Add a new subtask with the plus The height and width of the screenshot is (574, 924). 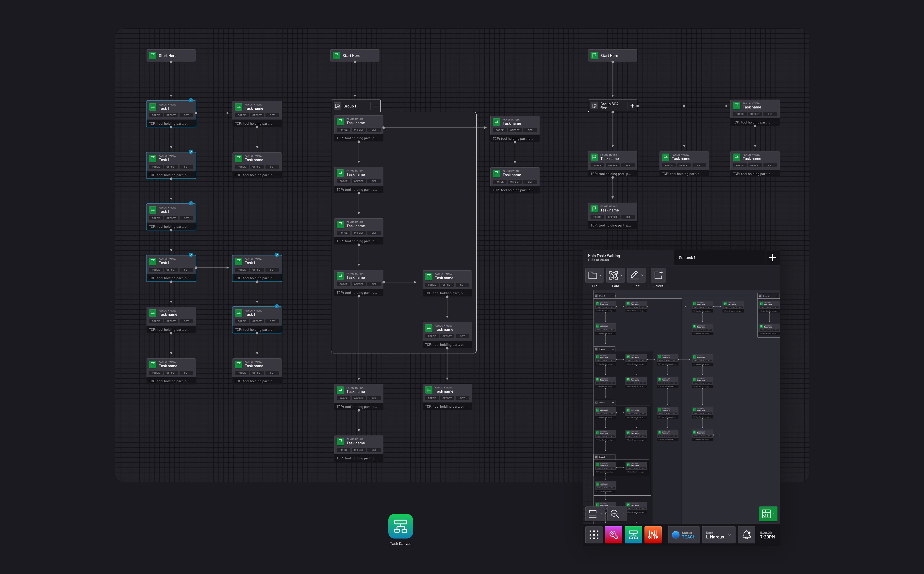tap(772, 258)
